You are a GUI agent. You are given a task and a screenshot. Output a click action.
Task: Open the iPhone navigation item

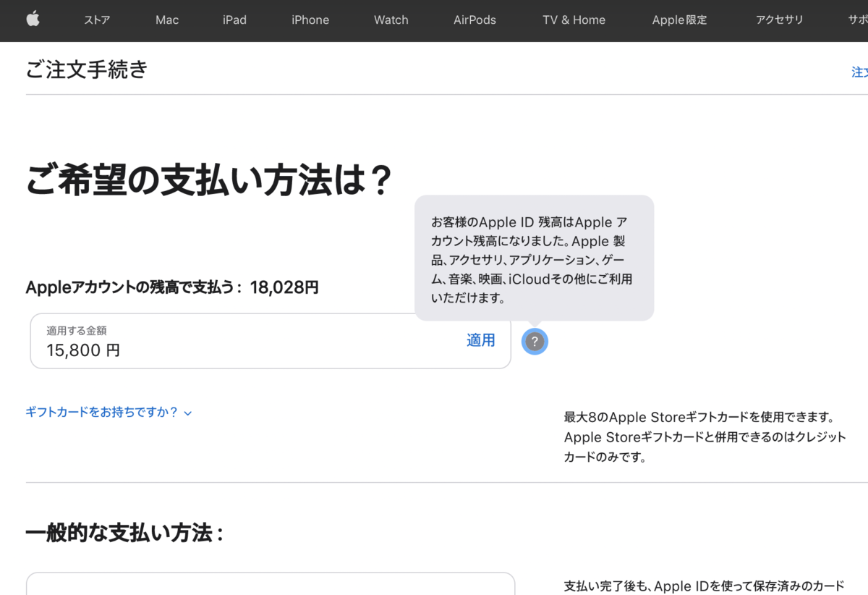[x=310, y=20]
